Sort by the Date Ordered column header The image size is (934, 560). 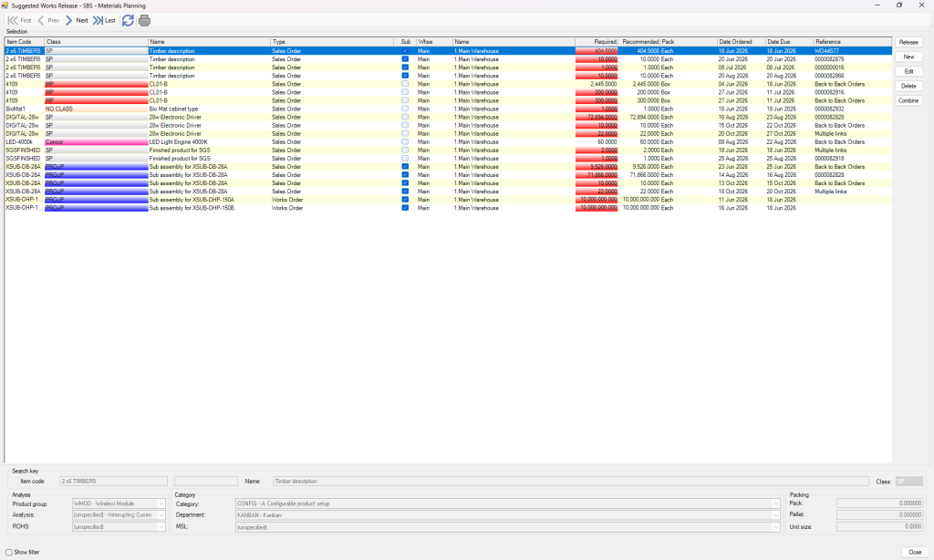[741, 42]
